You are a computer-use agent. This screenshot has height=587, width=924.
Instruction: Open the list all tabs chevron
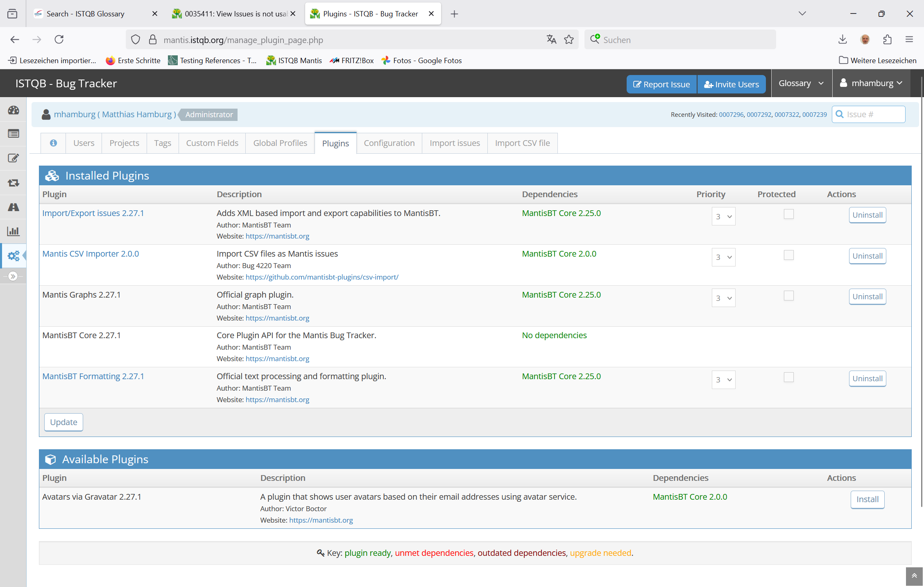pos(802,14)
